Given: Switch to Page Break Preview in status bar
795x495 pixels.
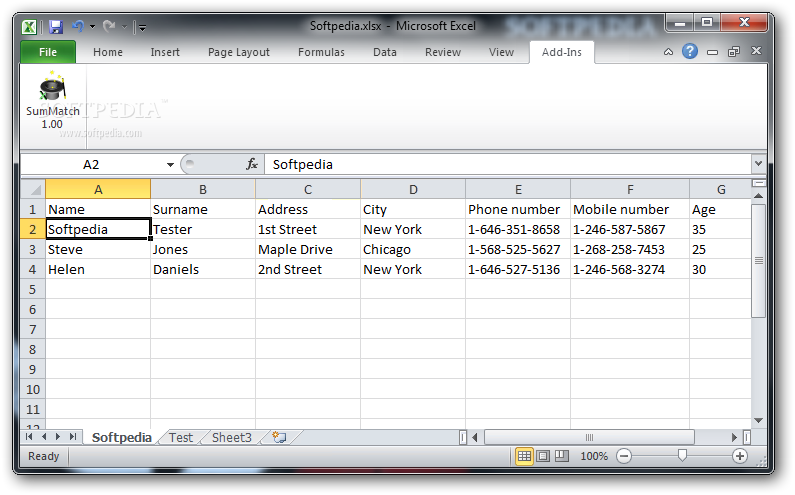Looking at the screenshot, I should (562, 456).
